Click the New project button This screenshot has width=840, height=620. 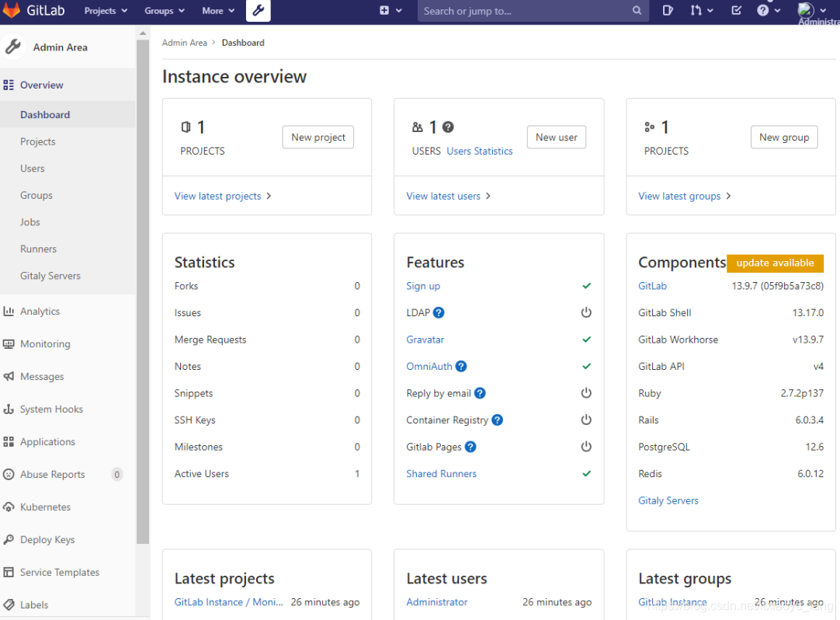coord(318,138)
